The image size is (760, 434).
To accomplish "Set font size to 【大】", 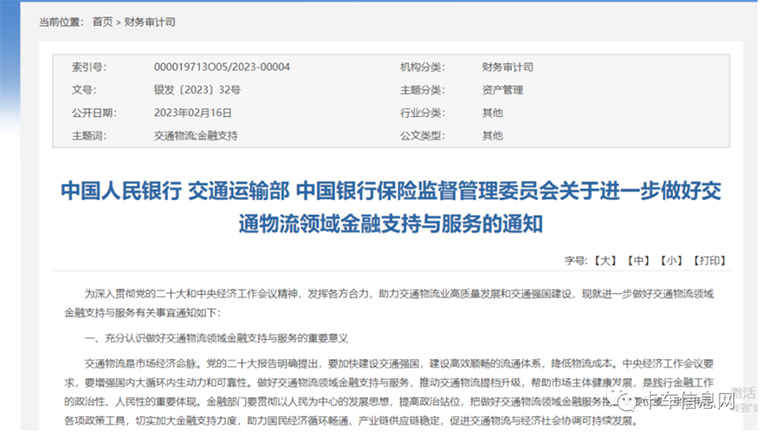I will (606, 260).
